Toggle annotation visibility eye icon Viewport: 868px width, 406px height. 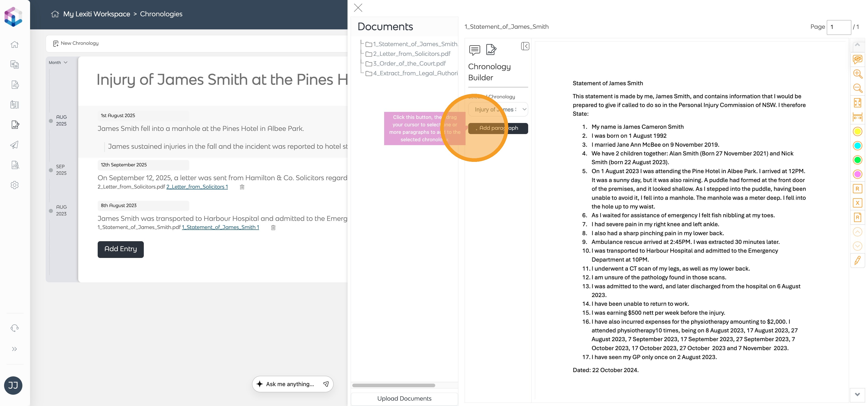pos(857,59)
